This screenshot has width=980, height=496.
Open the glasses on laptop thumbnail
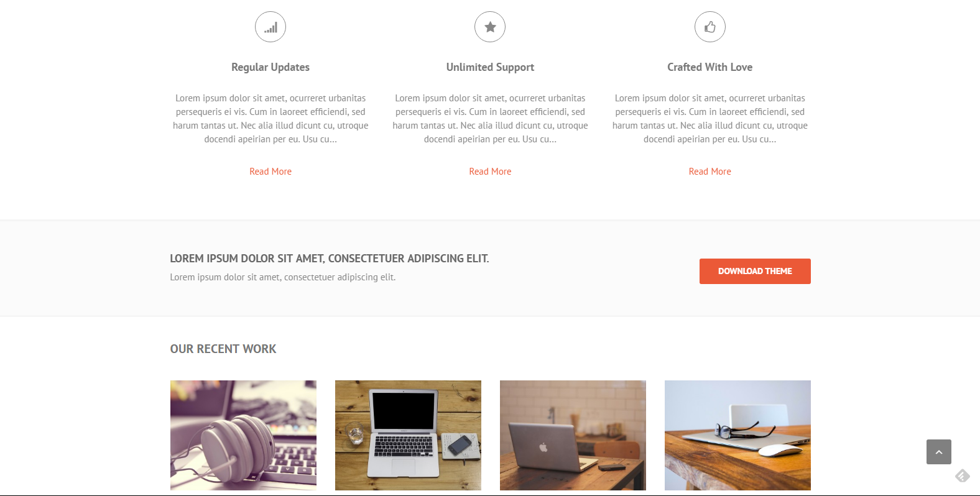pyautogui.click(x=737, y=435)
